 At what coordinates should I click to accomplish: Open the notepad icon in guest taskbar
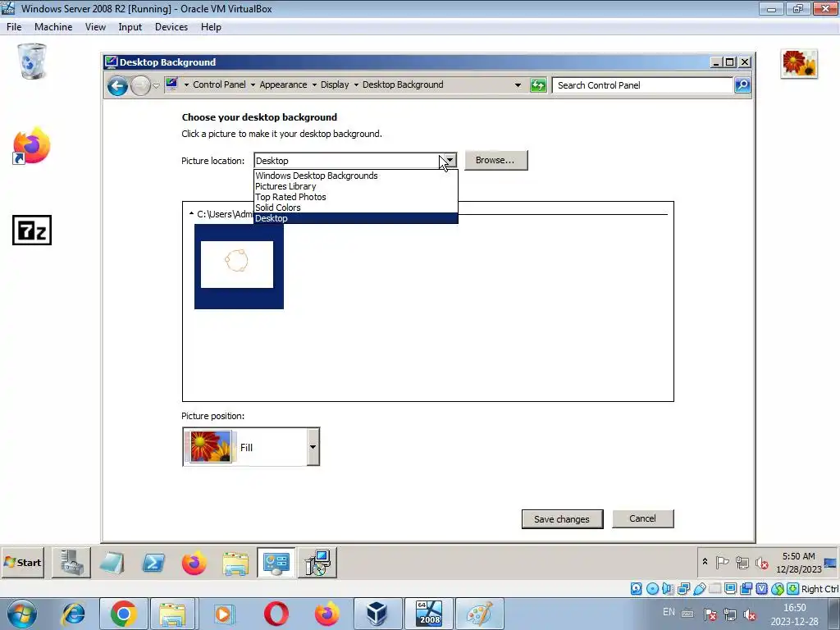pyautogui.click(x=112, y=563)
